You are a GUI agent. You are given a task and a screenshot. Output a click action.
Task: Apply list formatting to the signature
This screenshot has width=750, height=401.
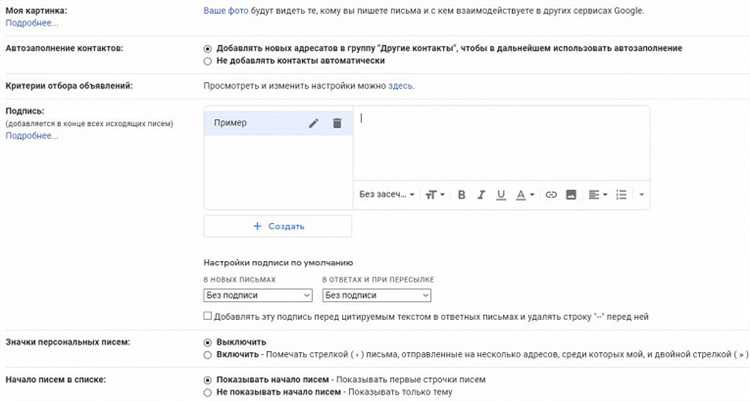(x=621, y=195)
